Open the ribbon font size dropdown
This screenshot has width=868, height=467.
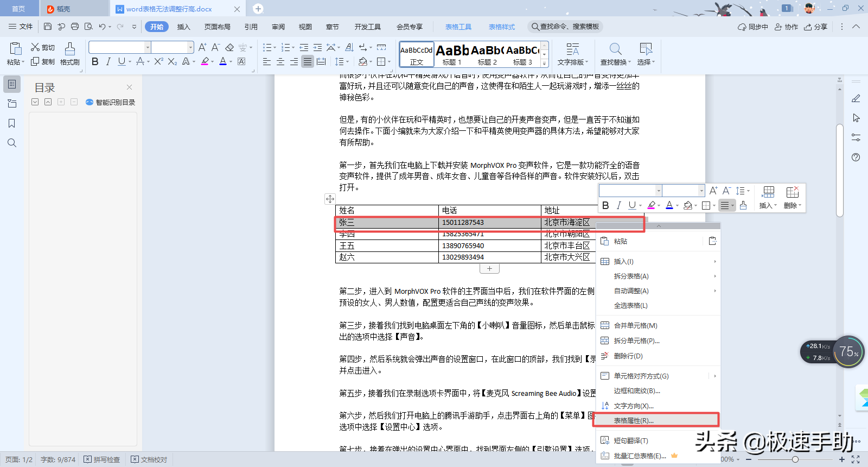190,47
